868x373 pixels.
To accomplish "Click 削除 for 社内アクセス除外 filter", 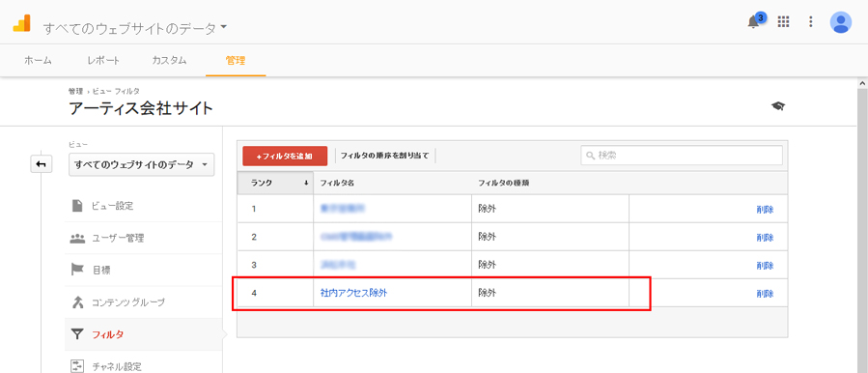I will click(765, 294).
